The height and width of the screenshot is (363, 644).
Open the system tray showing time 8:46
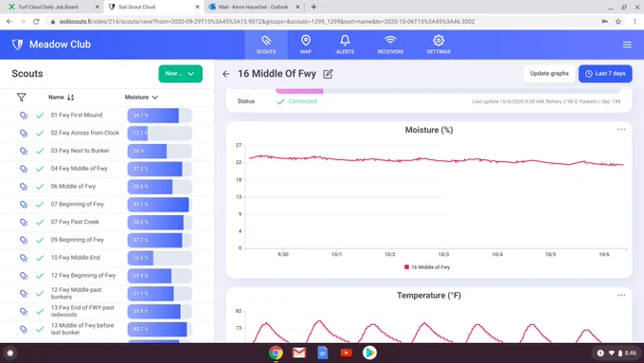click(617, 353)
